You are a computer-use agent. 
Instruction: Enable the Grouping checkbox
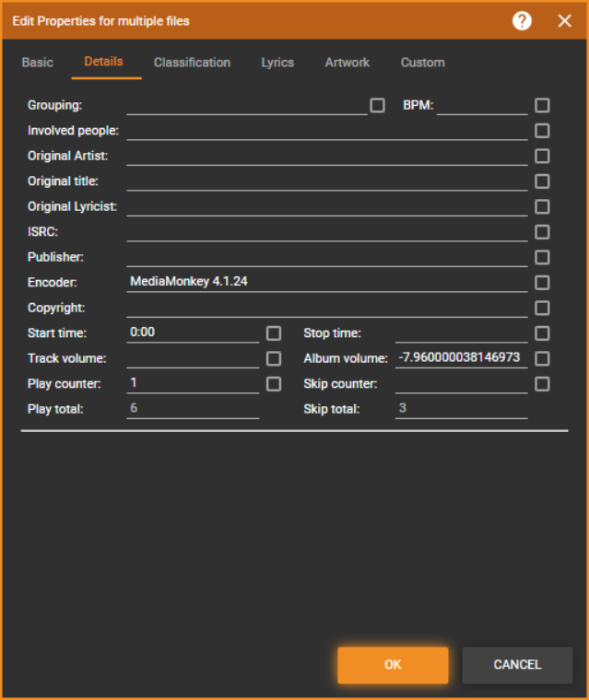point(377,106)
